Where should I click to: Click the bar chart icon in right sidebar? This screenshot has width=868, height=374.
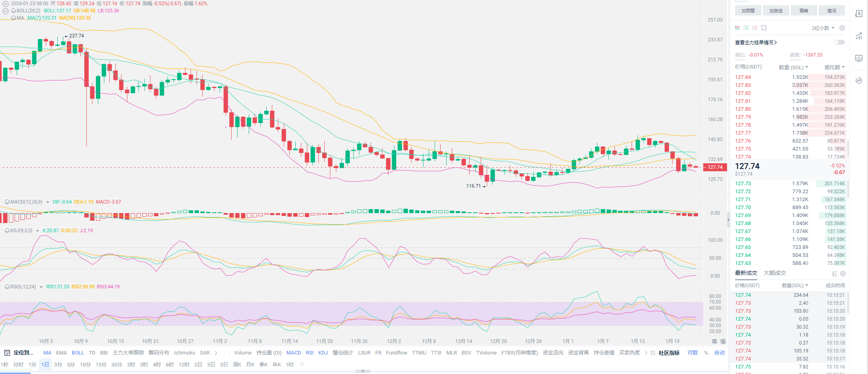[x=859, y=58]
